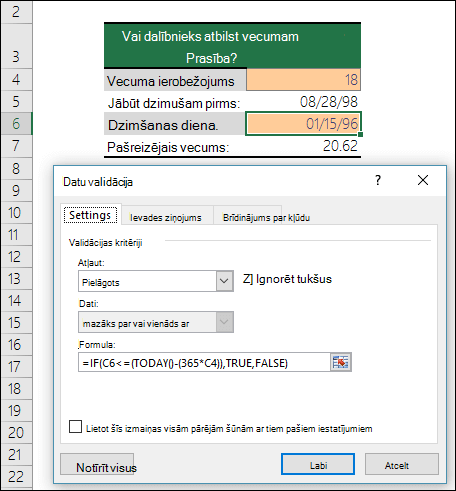Screen dimensions: 456x491
Task: Switch to the Settings tab
Action: pyautogui.click(x=90, y=215)
